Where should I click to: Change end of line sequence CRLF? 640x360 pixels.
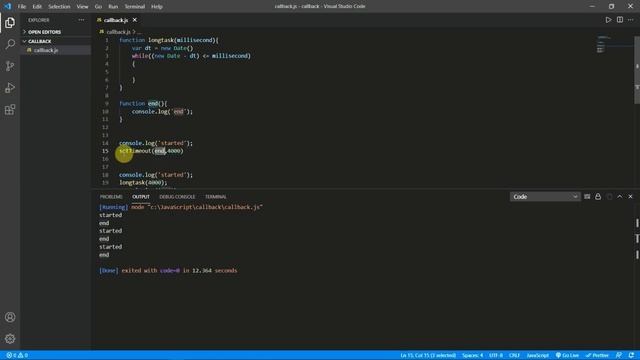coord(514,355)
